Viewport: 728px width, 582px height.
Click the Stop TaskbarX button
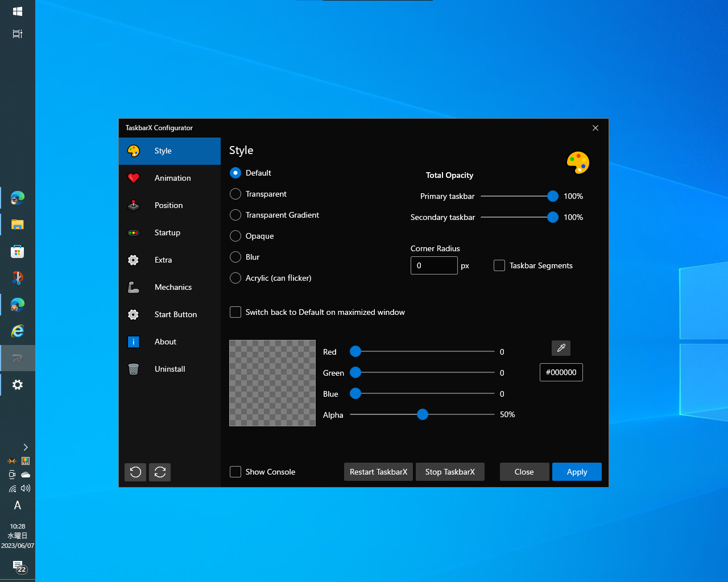(450, 472)
